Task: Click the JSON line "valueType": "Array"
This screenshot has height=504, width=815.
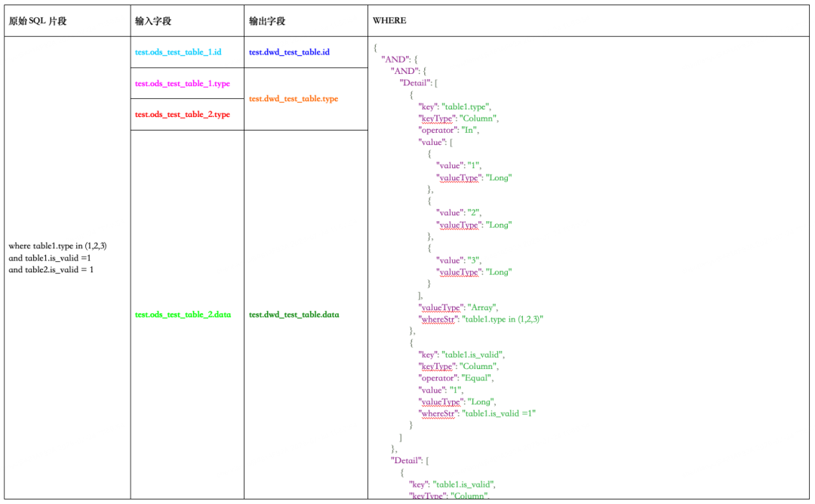Action: [459, 307]
